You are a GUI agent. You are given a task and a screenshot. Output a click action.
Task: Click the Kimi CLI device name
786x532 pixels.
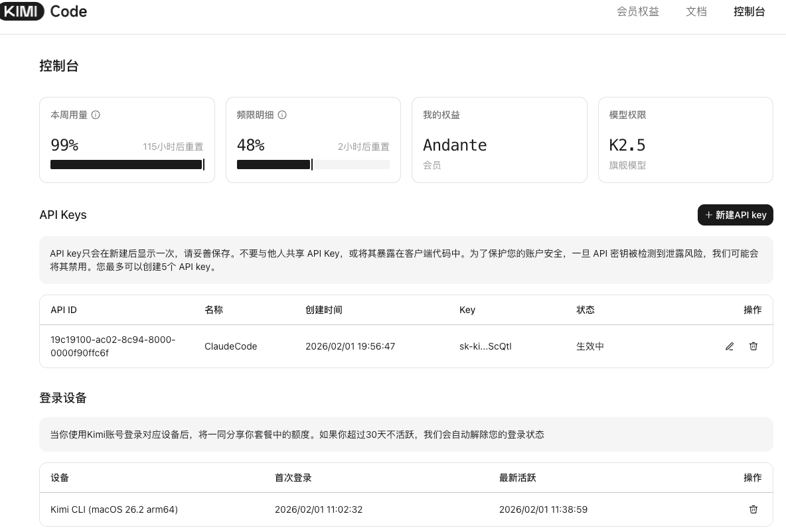[114, 509]
